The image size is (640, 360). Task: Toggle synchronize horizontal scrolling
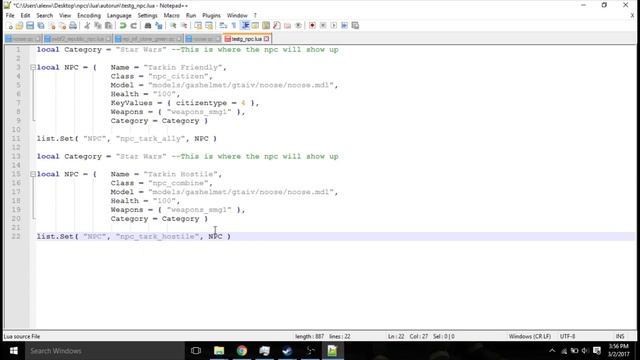coord(209,26)
